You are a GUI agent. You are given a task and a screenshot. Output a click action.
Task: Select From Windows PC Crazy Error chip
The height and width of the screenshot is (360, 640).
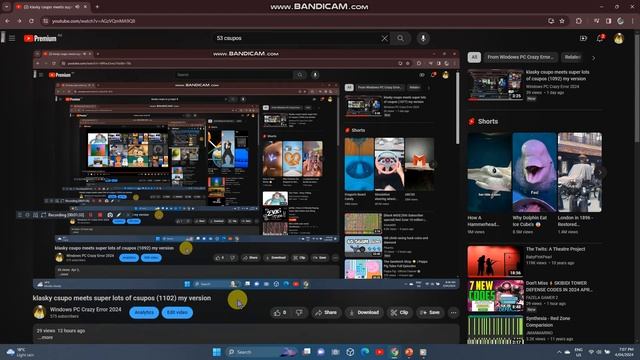click(x=520, y=57)
